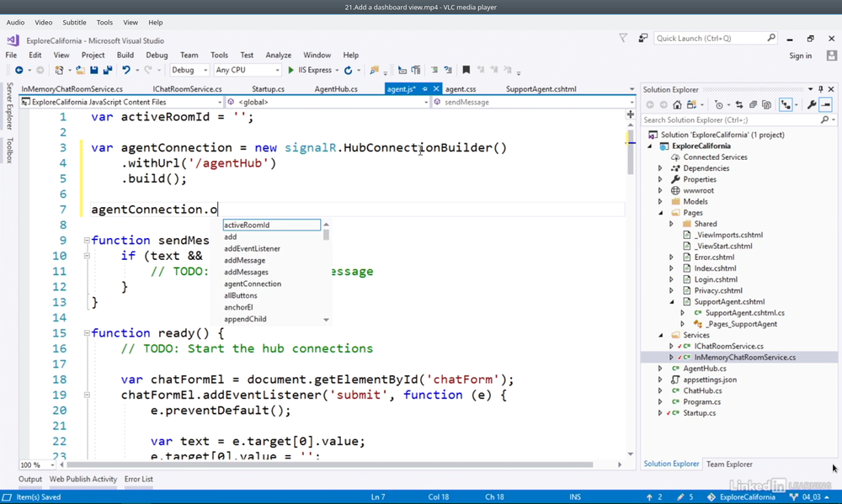The image size is (842, 504).
Task: Click the notifications filter funnel icon
Action: tap(623, 38)
